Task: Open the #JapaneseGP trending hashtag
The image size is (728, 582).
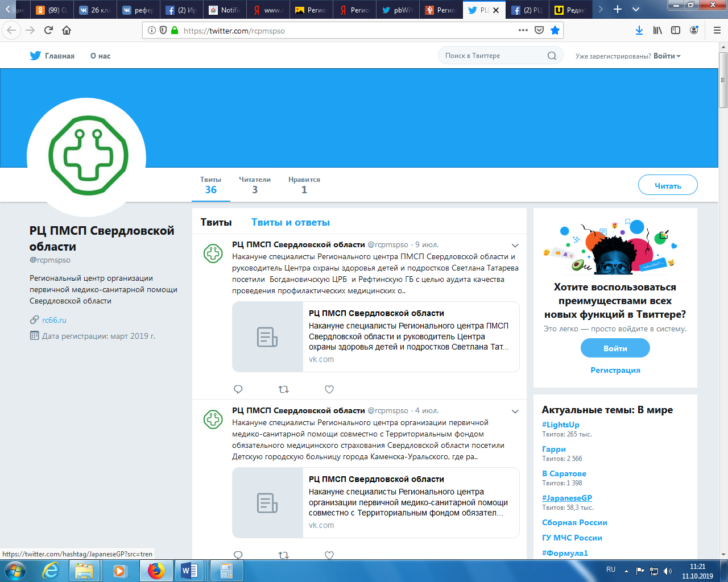Action: [567, 498]
